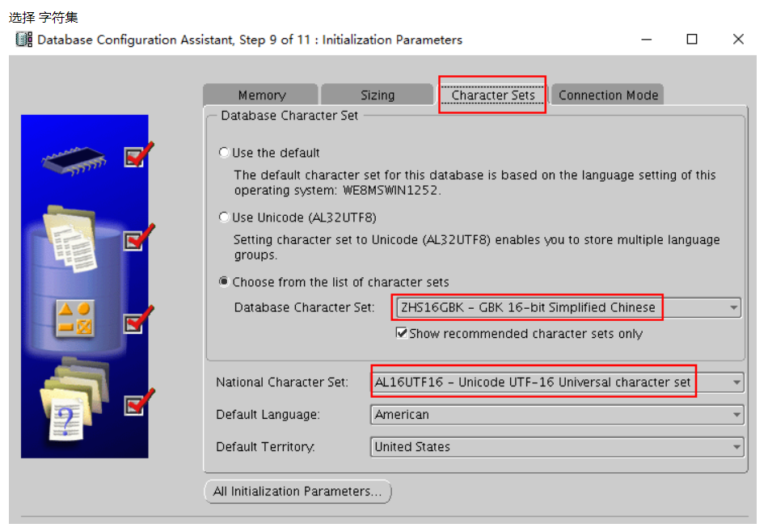The width and height of the screenshot is (768, 532).
Task: Click the shapes block icon in the sidebar
Action: (x=74, y=319)
